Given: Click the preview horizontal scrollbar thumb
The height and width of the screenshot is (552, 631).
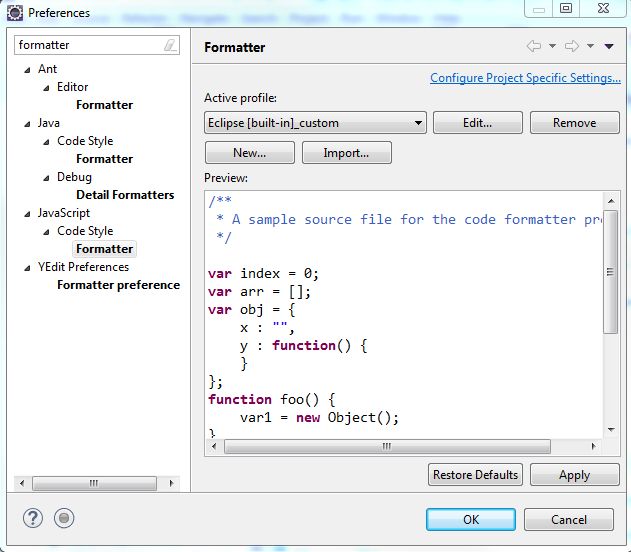Looking at the screenshot, I should point(387,446).
